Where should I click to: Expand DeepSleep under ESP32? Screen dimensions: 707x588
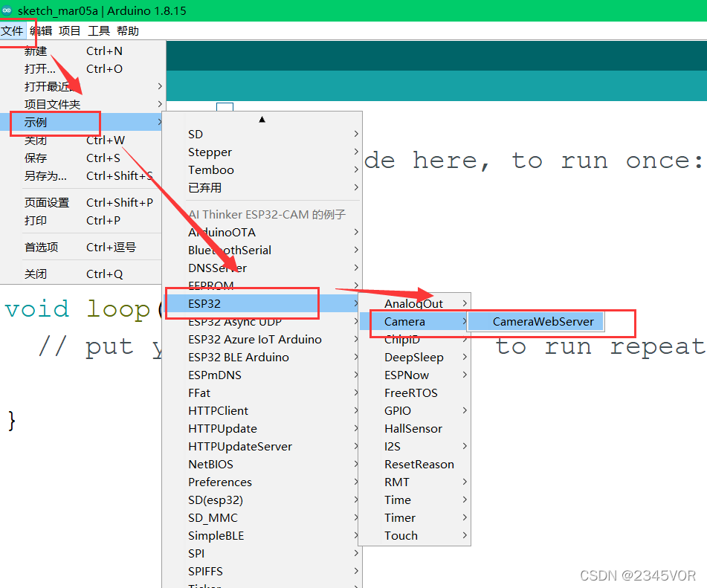pyautogui.click(x=414, y=357)
